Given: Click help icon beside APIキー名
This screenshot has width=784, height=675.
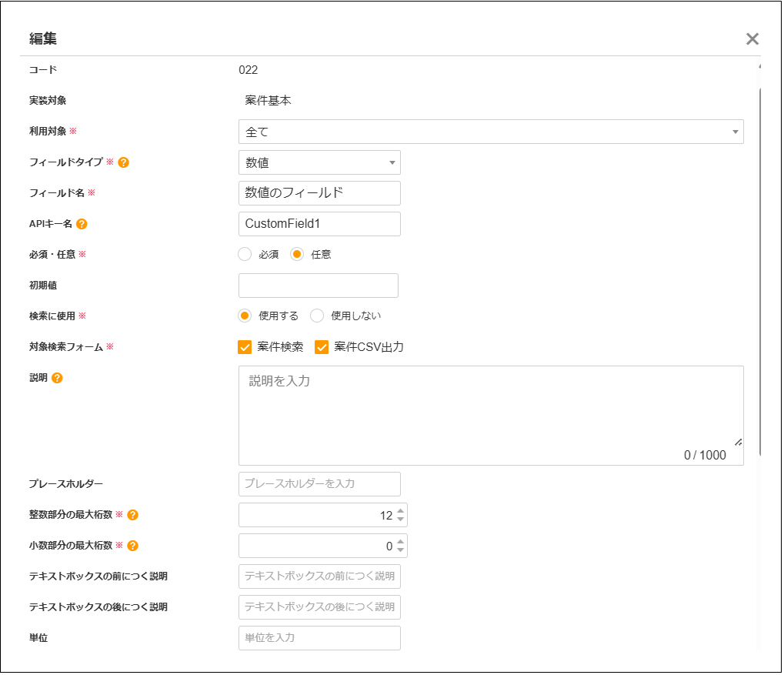Looking at the screenshot, I should pos(82,224).
